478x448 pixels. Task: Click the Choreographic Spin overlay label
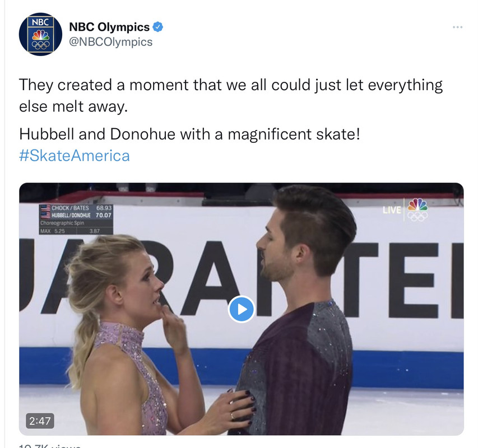coord(62,223)
